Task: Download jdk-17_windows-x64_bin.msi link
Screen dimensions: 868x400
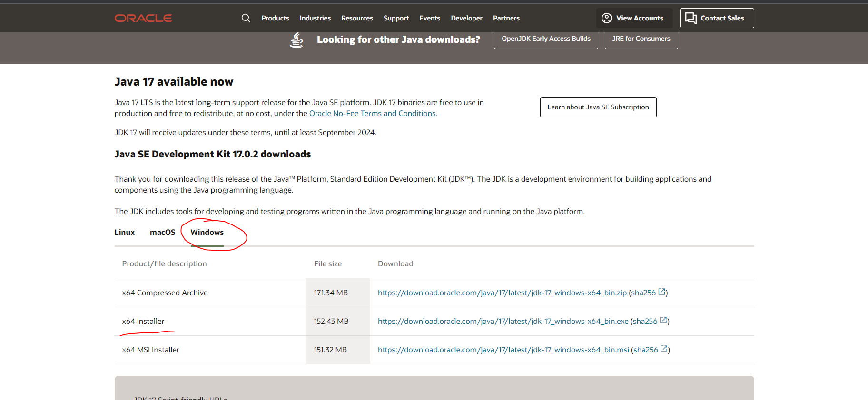Action: pyautogui.click(x=503, y=350)
